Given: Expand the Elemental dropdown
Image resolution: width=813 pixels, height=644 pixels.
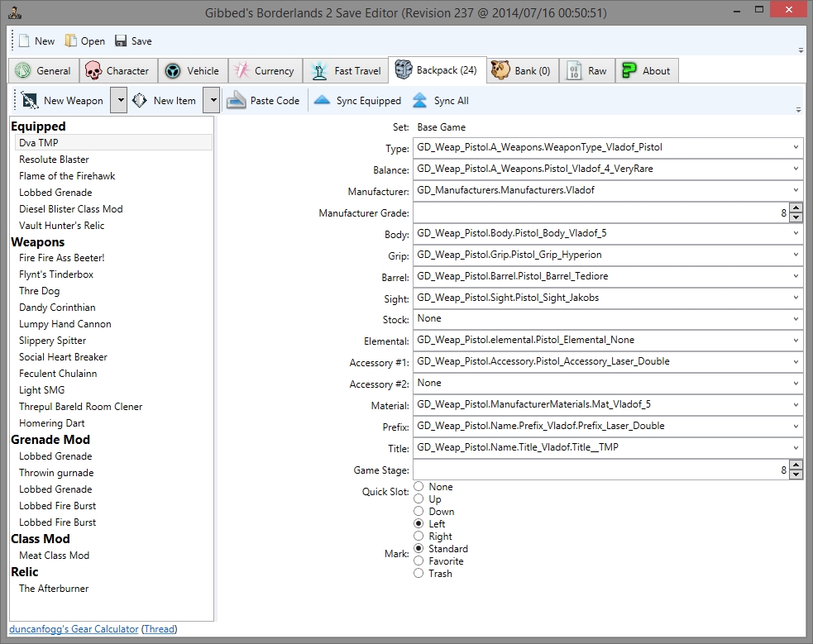Looking at the screenshot, I should click(796, 340).
